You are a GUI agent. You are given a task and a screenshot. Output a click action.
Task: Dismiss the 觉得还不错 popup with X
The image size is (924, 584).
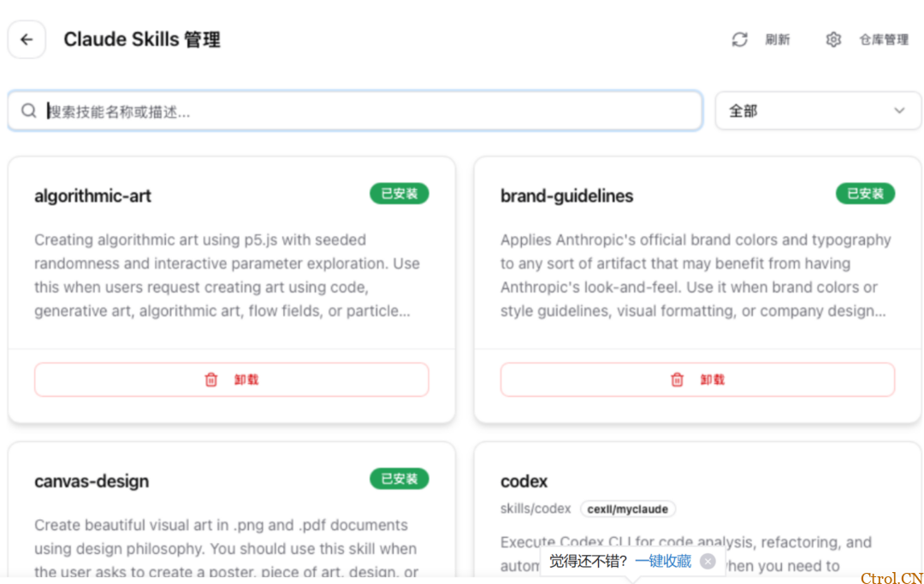[708, 561]
